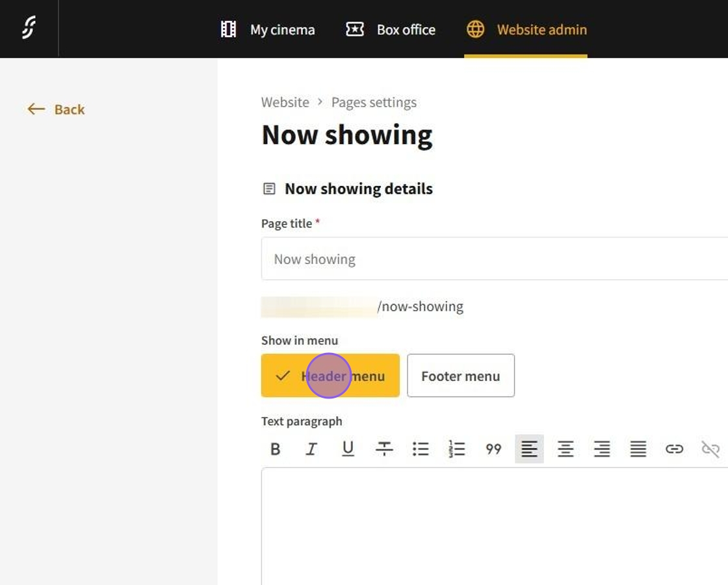Justify the paragraph text
This screenshot has width=728, height=585.
coord(638,449)
